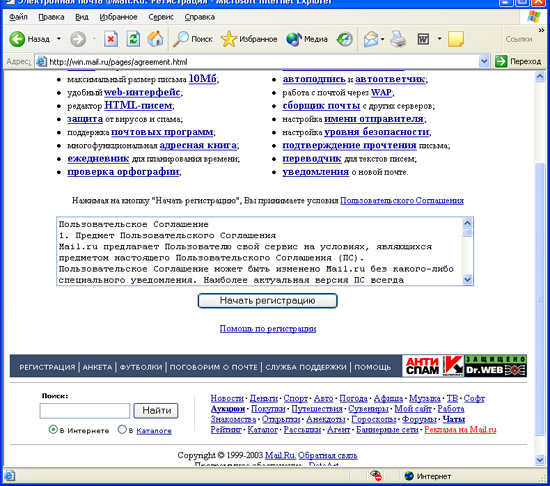Open the сборщик почты link

(x=321, y=106)
